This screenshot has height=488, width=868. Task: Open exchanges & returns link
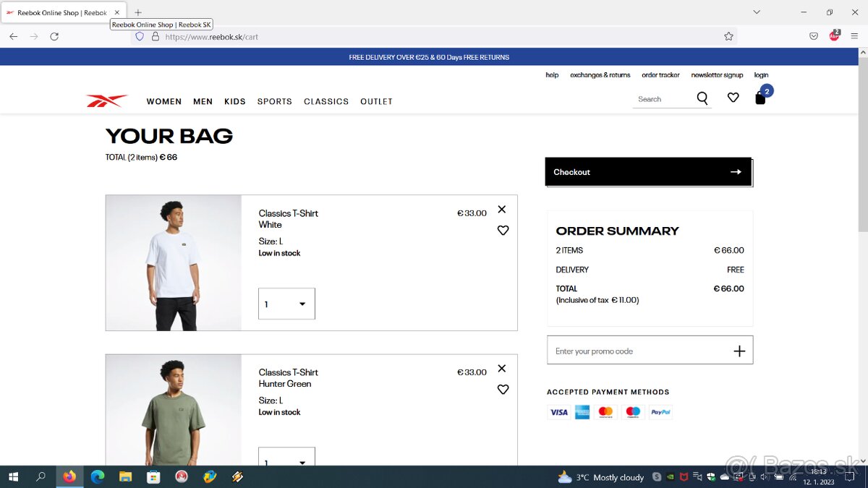pos(600,75)
